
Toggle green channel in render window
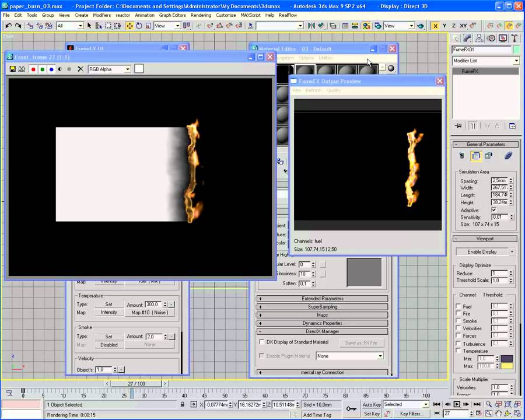[x=42, y=69]
